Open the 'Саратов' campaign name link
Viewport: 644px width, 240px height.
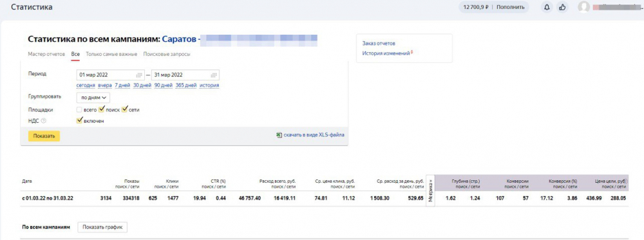point(179,40)
